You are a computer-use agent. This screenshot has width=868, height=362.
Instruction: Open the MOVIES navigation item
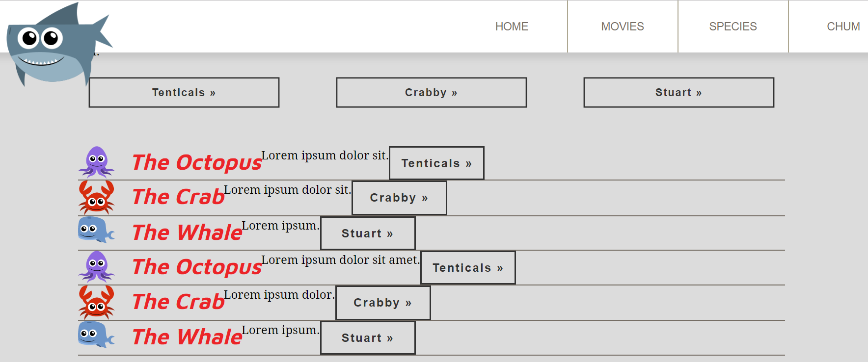coord(623,26)
